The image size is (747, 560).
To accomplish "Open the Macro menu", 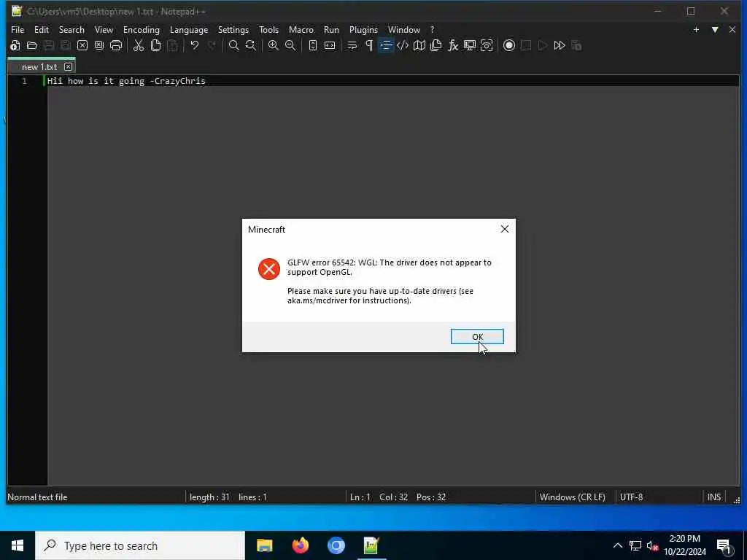I will click(301, 29).
